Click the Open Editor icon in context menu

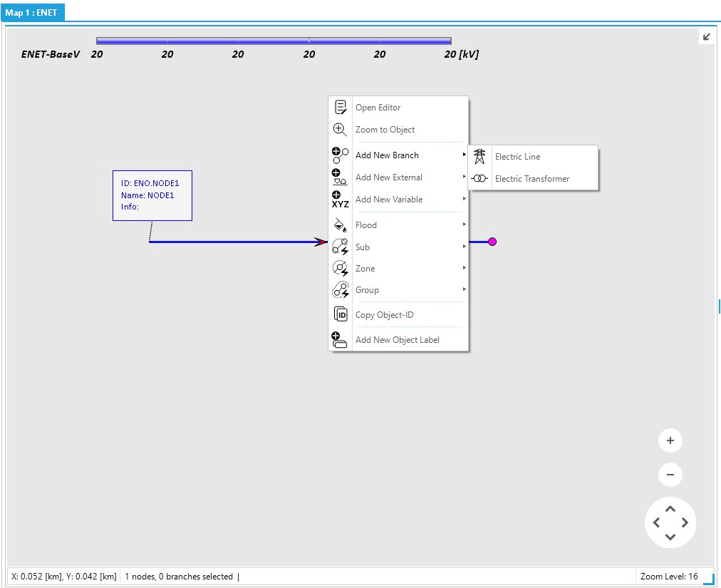point(341,108)
